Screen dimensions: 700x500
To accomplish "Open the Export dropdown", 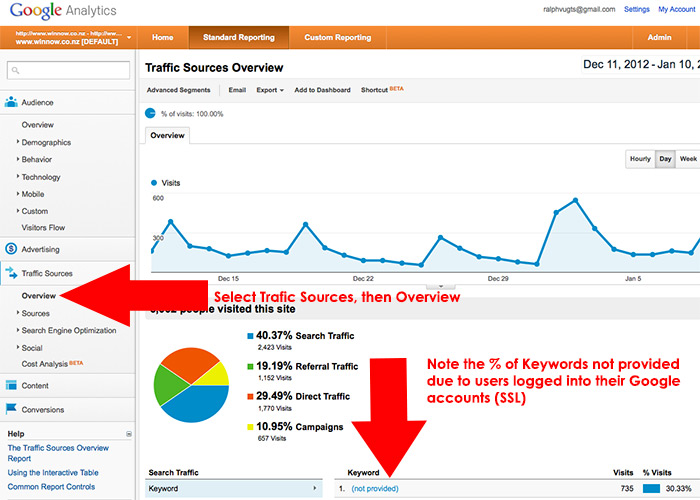I will (270, 90).
